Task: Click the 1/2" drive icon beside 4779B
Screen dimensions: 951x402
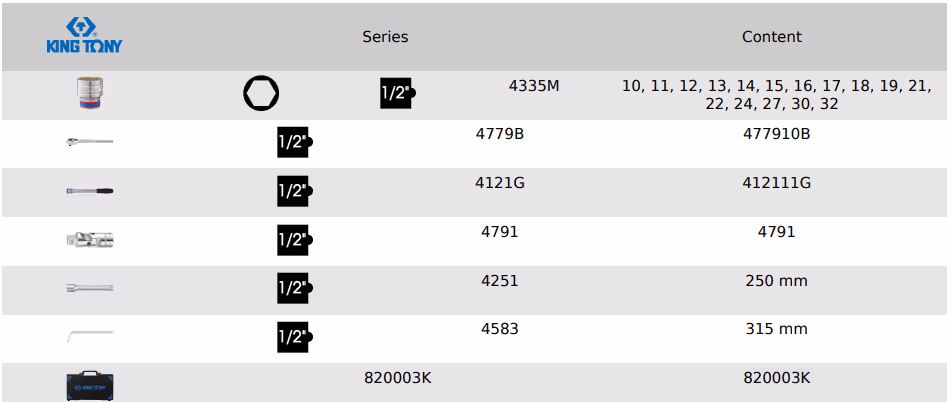Action: tap(294, 143)
